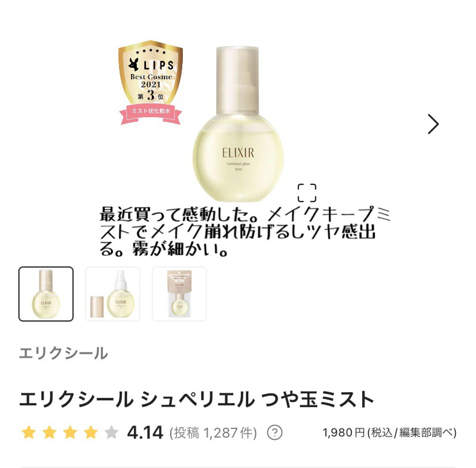The width and height of the screenshot is (476, 468).
Task: Select the packaged product thumbnail
Action: click(x=179, y=294)
